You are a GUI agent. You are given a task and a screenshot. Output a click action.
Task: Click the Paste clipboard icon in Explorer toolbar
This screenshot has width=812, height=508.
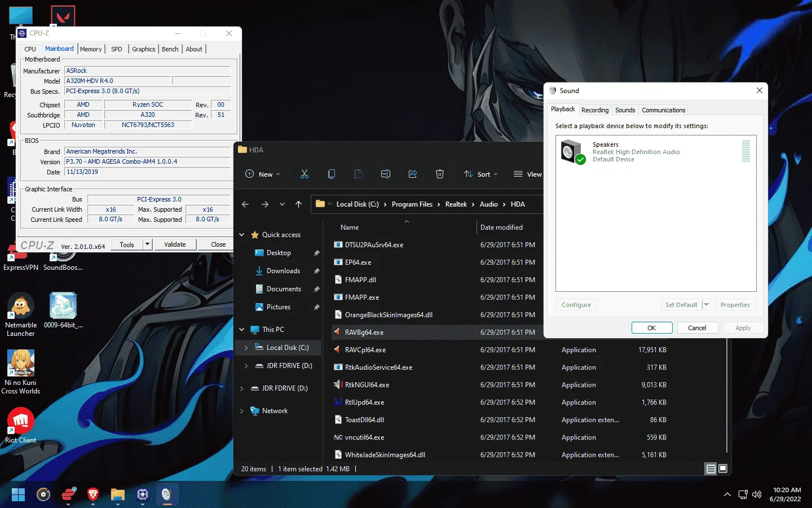[x=359, y=174]
